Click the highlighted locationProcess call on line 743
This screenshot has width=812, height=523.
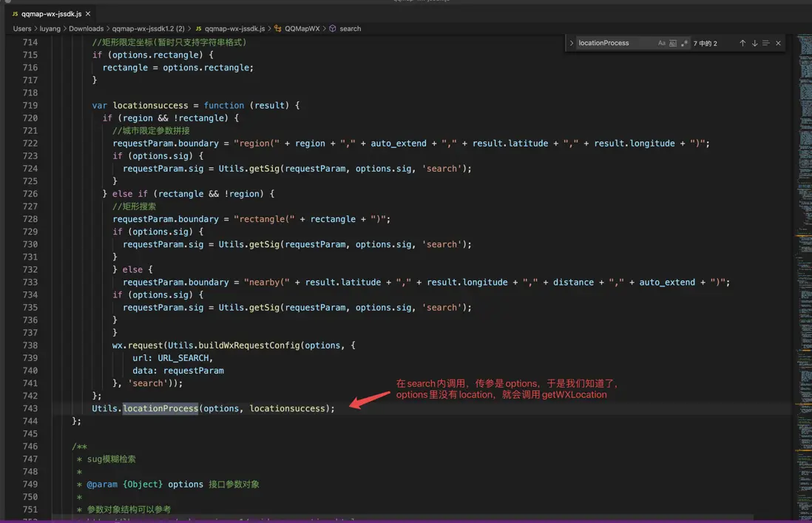pos(160,408)
